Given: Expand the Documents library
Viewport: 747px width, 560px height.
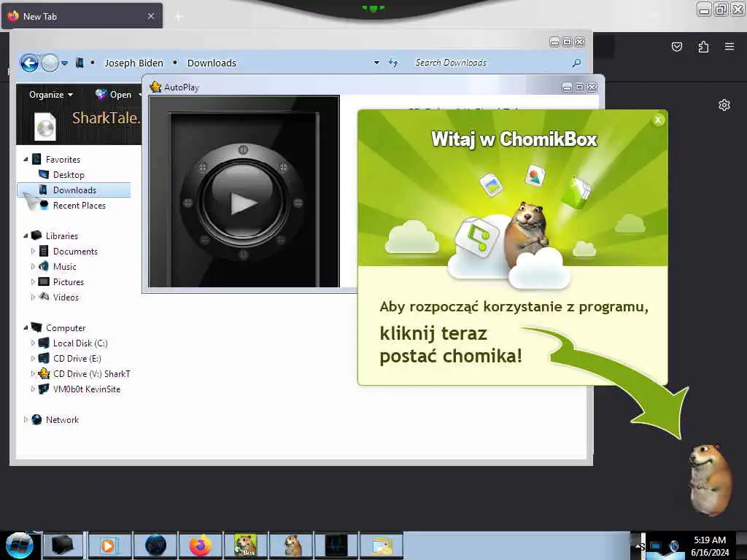Looking at the screenshot, I should point(33,251).
